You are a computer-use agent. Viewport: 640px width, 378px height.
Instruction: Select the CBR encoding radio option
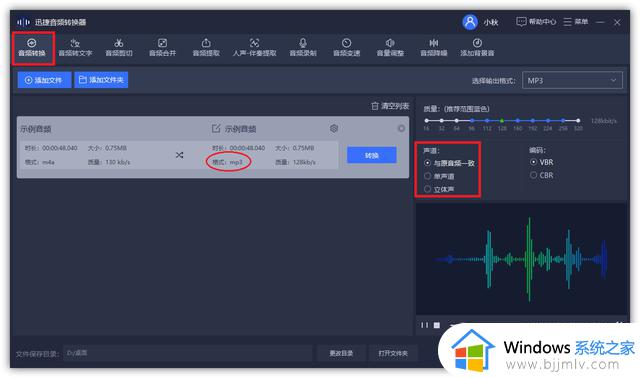pos(533,175)
